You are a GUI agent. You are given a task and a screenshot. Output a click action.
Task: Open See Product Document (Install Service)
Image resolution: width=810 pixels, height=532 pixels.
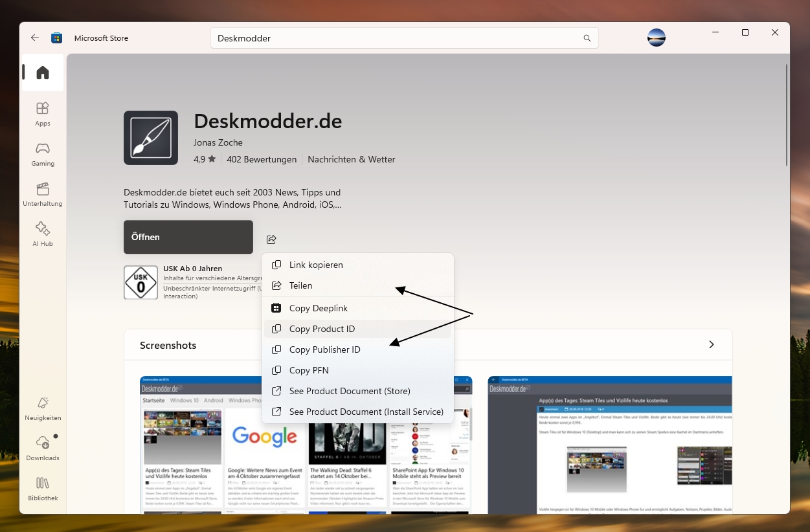pos(357,412)
